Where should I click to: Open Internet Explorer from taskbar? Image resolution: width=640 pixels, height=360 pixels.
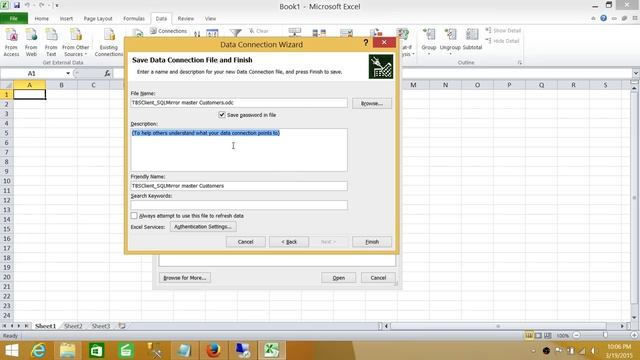[38, 350]
